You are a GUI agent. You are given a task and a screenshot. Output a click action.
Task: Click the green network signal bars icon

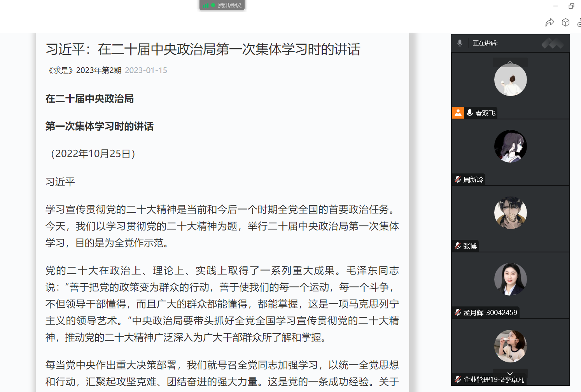tap(206, 5)
